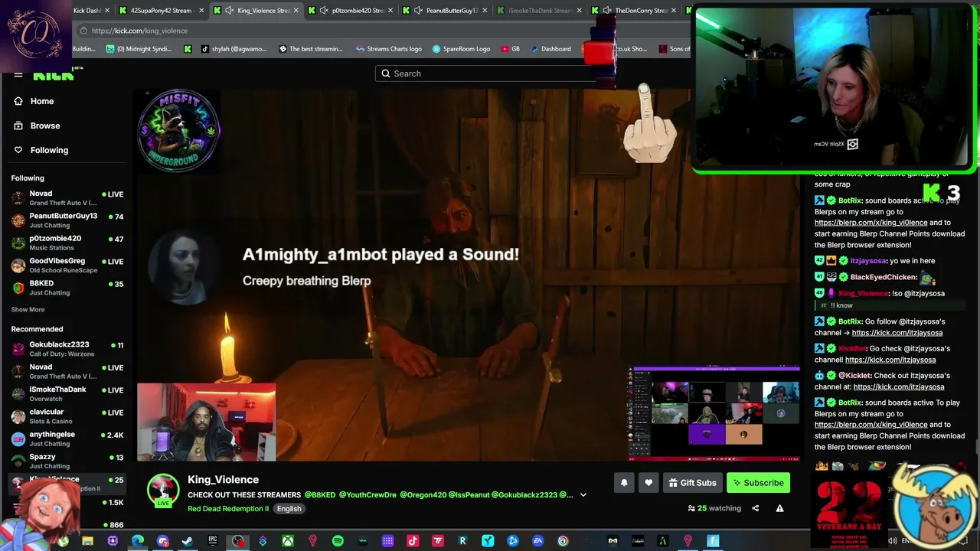Open the shylah TikTok bookmark
Screen dimensions: 980x551
[x=234, y=49]
